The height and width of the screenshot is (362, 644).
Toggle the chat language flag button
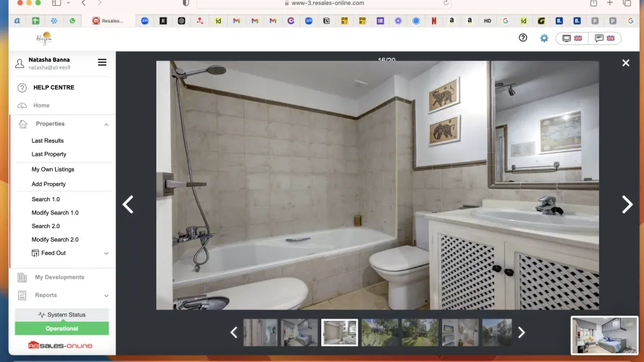click(604, 38)
